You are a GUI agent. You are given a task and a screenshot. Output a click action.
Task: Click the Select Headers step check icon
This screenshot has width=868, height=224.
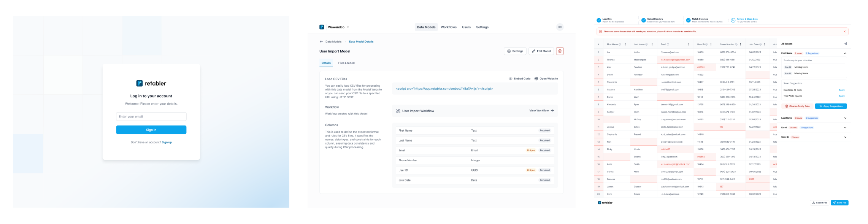pos(644,20)
